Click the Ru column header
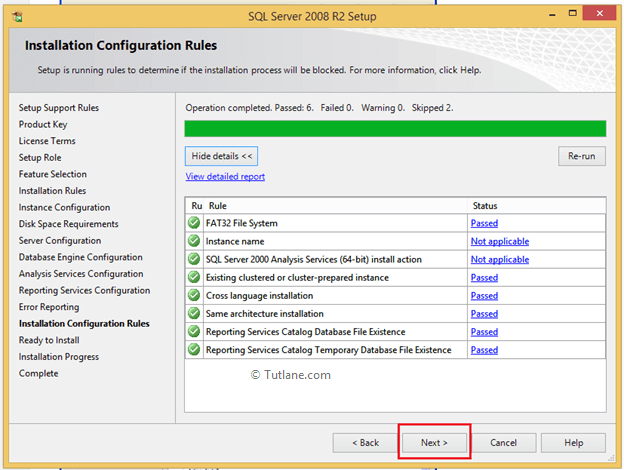Screen dimensions: 624x470 pos(196,206)
